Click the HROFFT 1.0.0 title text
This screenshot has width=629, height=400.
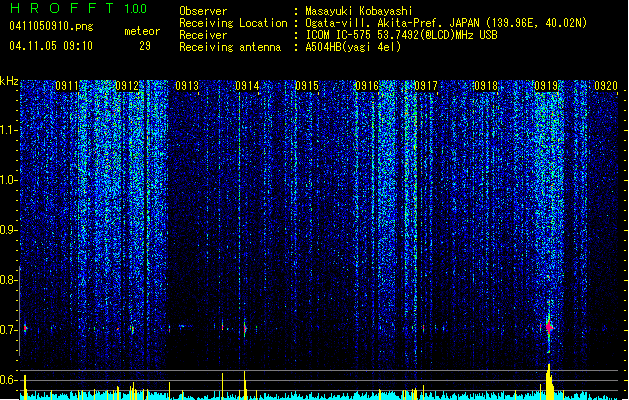(x=79, y=8)
